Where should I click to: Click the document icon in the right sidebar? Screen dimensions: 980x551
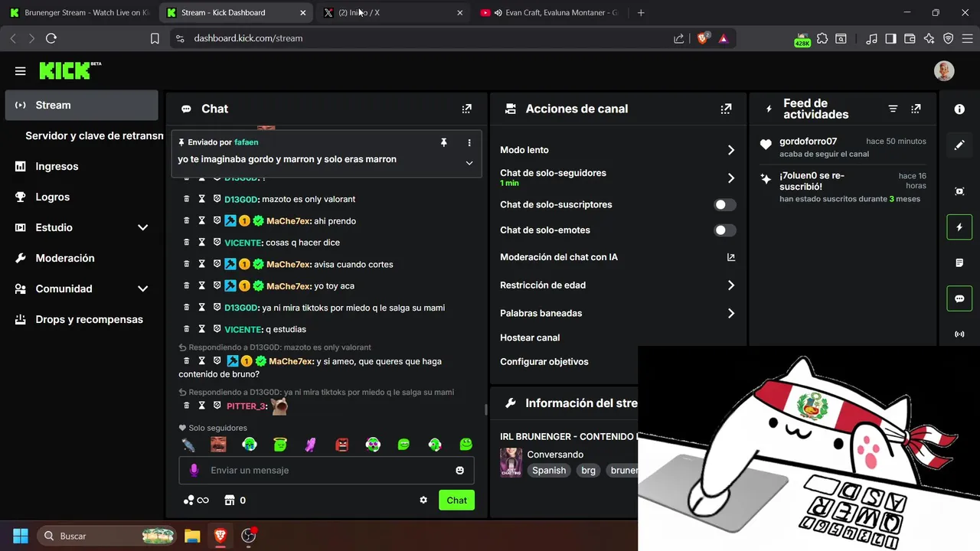959,263
